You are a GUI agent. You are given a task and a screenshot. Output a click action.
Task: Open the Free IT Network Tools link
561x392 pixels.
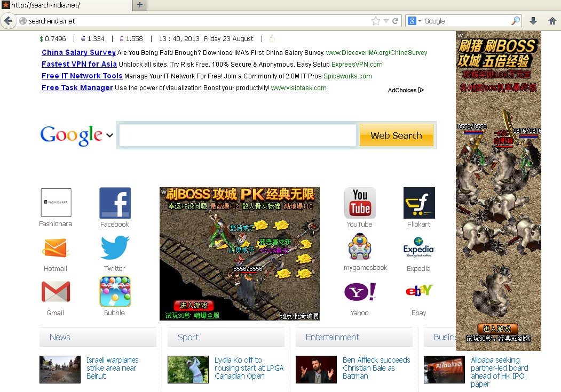(x=82, y=76)
